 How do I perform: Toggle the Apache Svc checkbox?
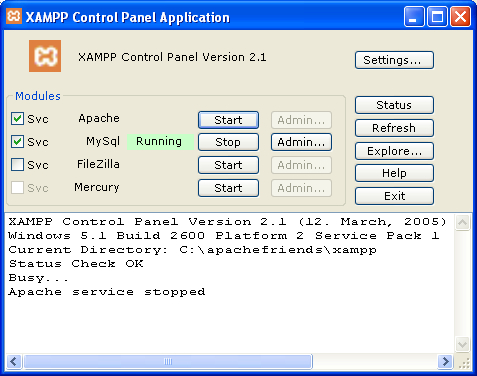(x=17, y=119)
